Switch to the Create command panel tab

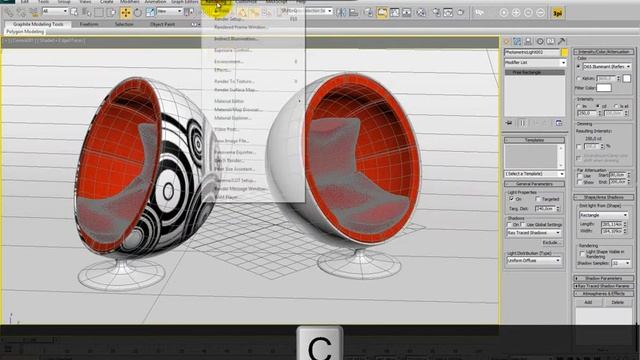(507, 41)
